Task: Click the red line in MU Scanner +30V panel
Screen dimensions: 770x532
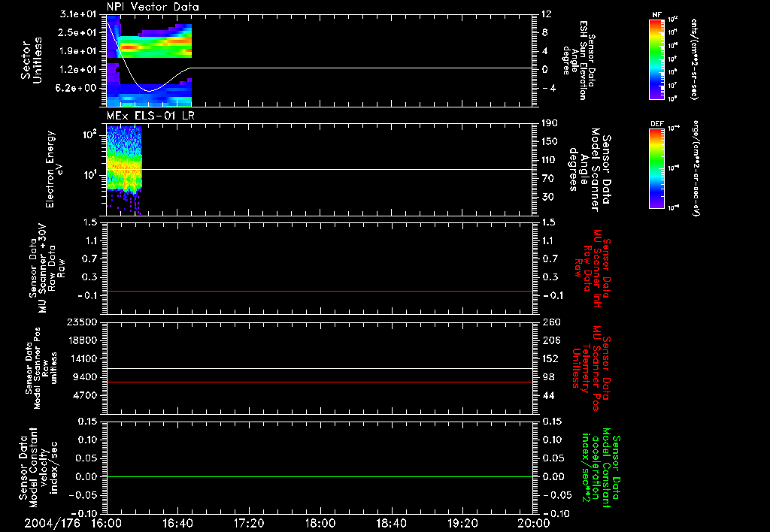Action: pos(320,291)
